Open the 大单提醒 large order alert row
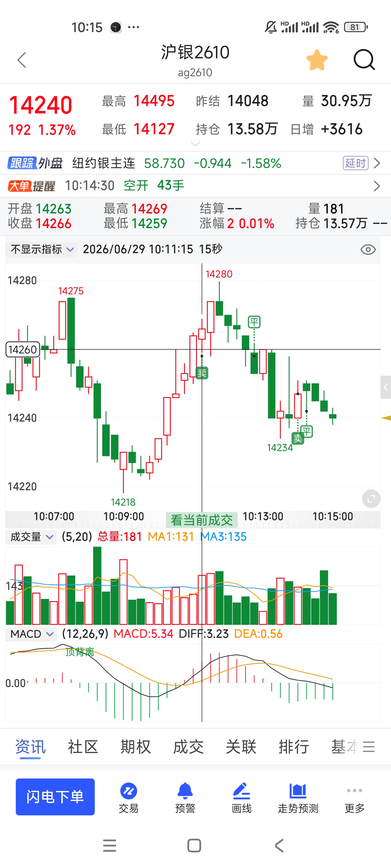 point(195,186)
